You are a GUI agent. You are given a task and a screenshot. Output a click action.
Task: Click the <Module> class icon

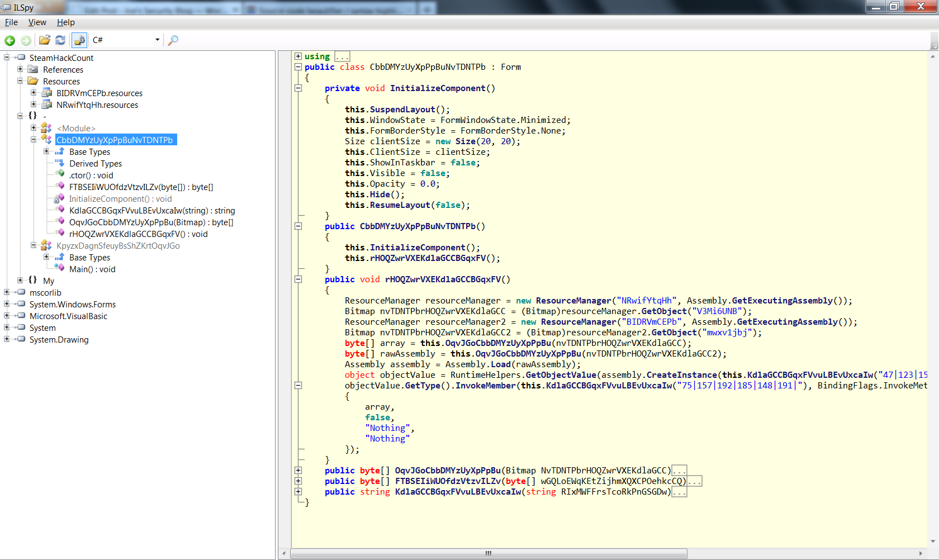click(x=46, y=128)
